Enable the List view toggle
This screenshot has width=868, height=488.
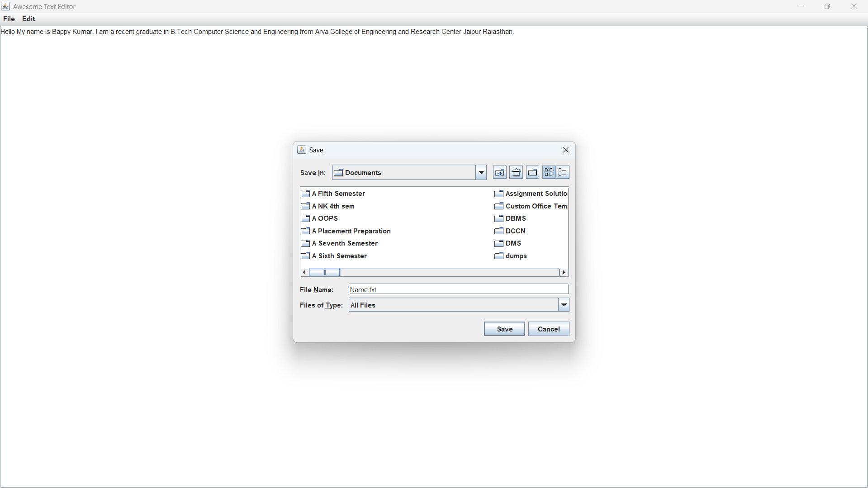[549, 172]
